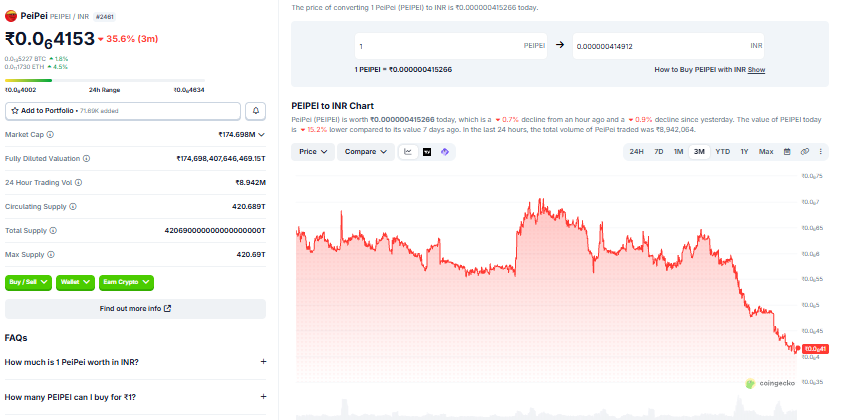
Task: Select the 1M chart range
Action: 679,152
